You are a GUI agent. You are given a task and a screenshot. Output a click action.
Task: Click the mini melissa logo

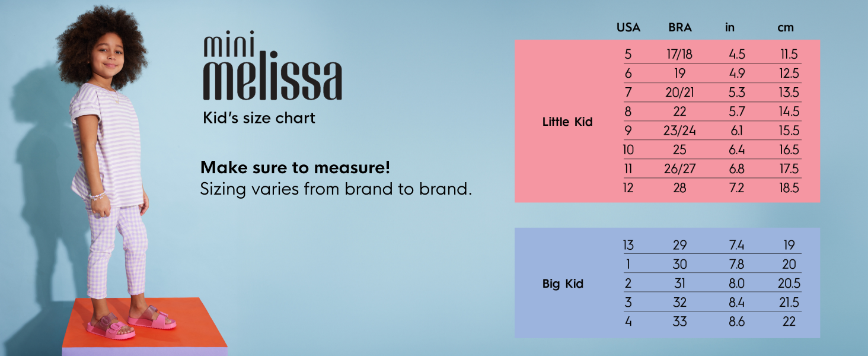click(x=272, y=65)
